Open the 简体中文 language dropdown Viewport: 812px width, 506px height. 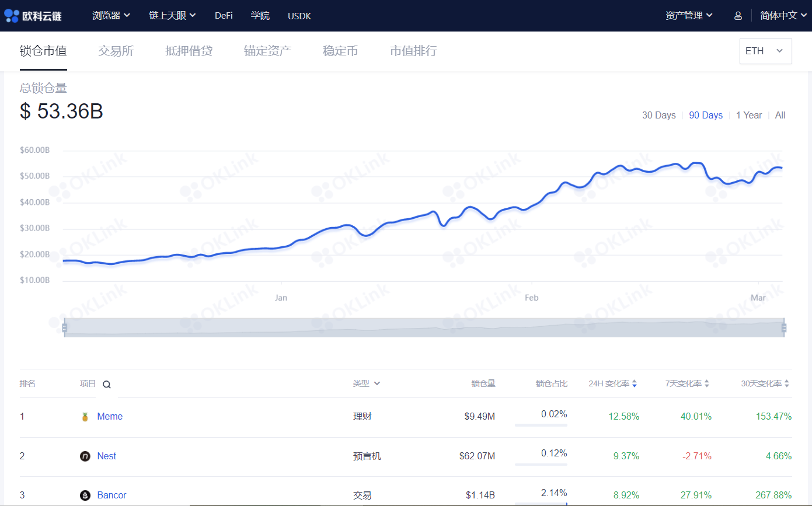coord(783,16)
